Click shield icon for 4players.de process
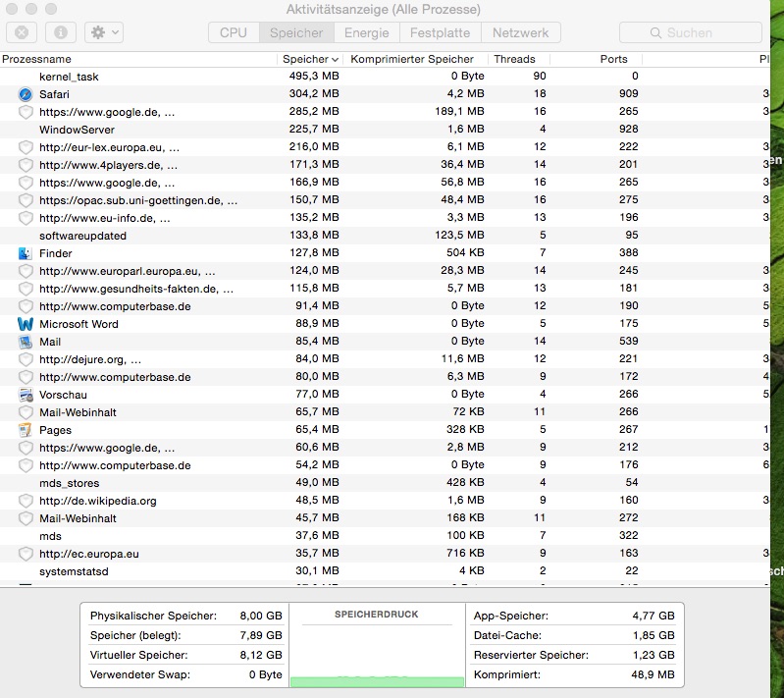Image resolution: width=784 pixels, height=698 pixels. coord(26,165)
